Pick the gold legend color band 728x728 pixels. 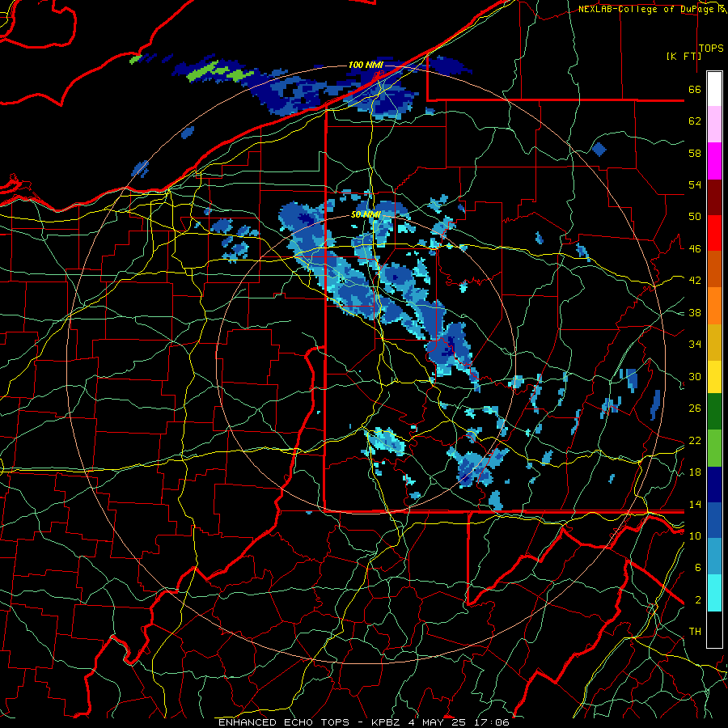(714, 343)
